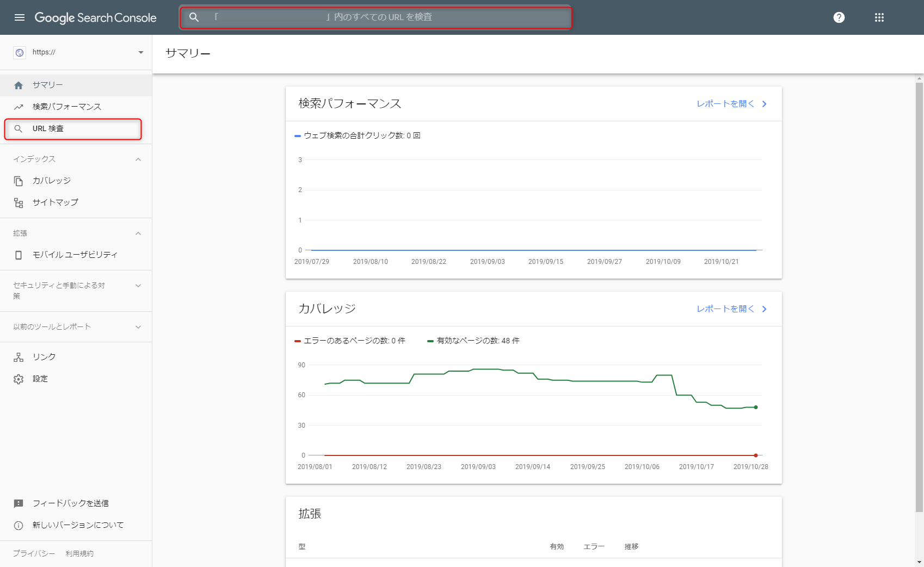
Task: Click the coverage pages icon beside カバレッジ
Action: pos(19,181)
